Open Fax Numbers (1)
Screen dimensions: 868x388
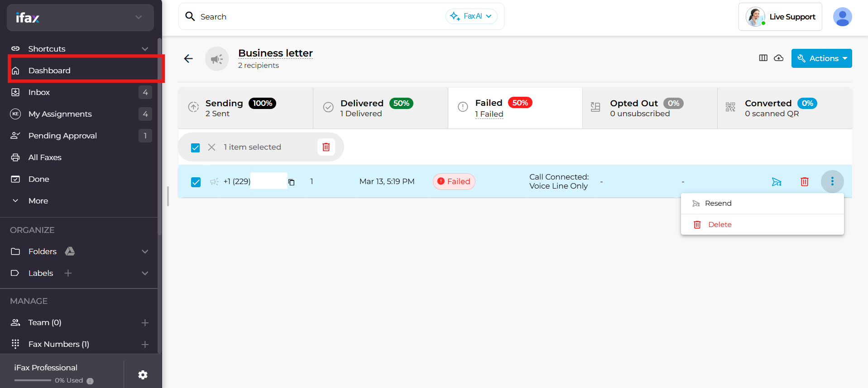[59, 344]
